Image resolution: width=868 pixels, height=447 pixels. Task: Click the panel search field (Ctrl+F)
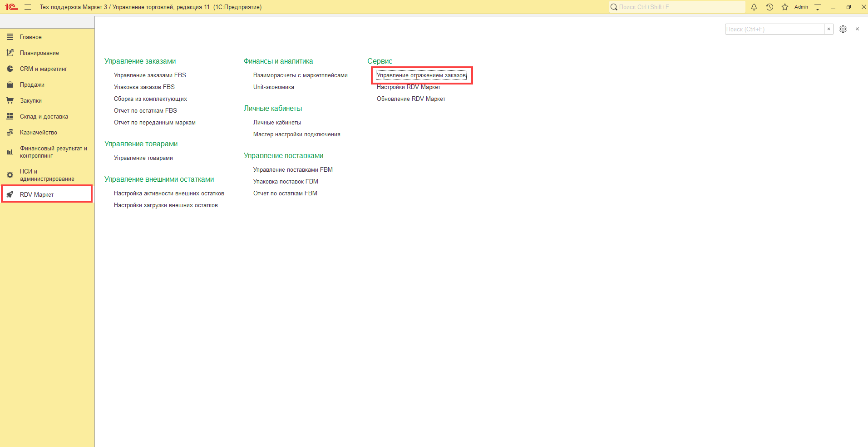(774, 29)
